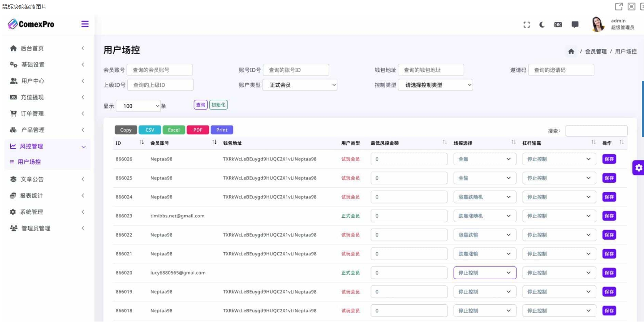Open the floating settings gear on right edge
Screen dimensions: 644x326
[638, 168]
